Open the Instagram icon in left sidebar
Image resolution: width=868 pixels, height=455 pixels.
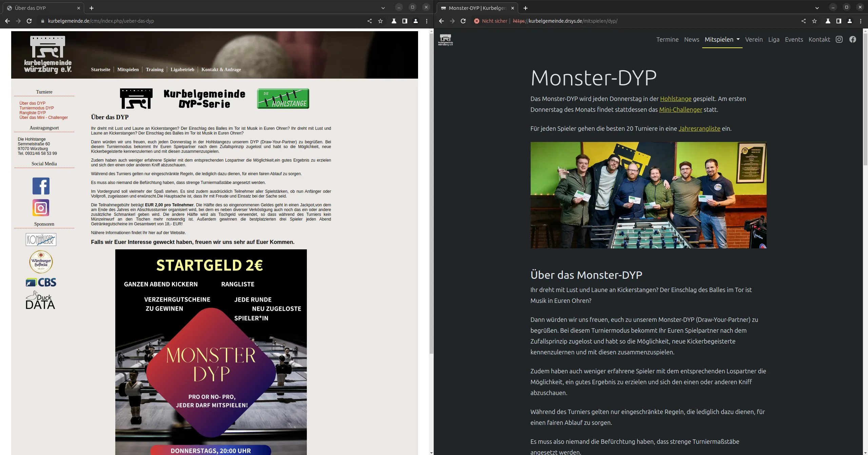pyautogui.click(x=41, y=208)
